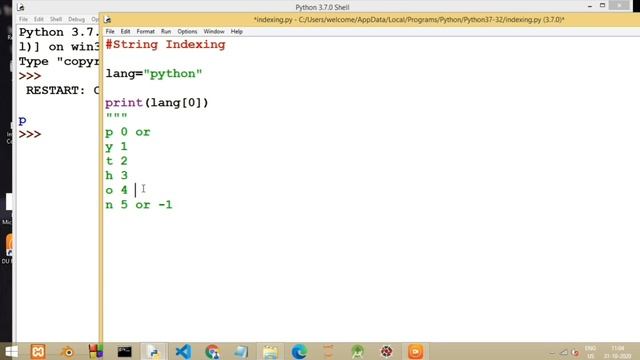640x360 pixels.
Task: Switch to Python IDLE taskbar icon
Action: [153, 351]
